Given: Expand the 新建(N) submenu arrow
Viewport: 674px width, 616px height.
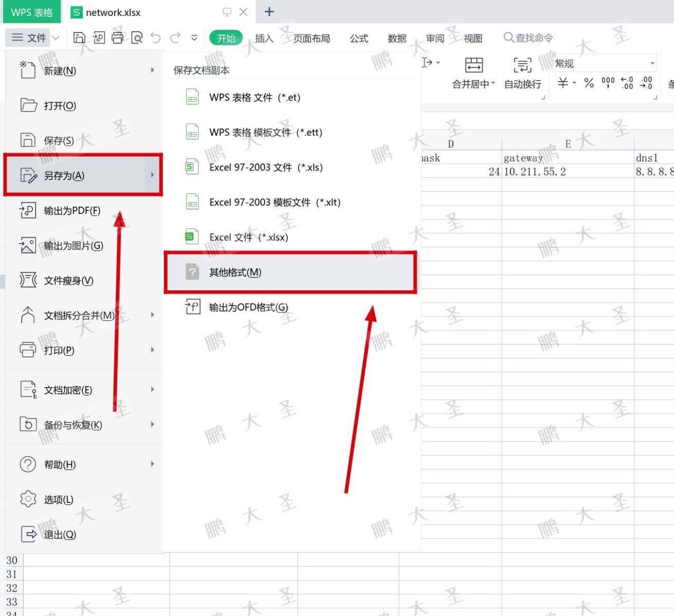Looking at the screenshot, I should pos(152,70).
